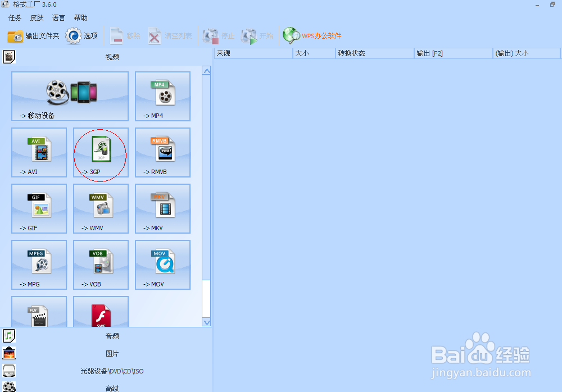Click the 停止 stop button
This screenshot has width=562, height=392.
(219, 36)
